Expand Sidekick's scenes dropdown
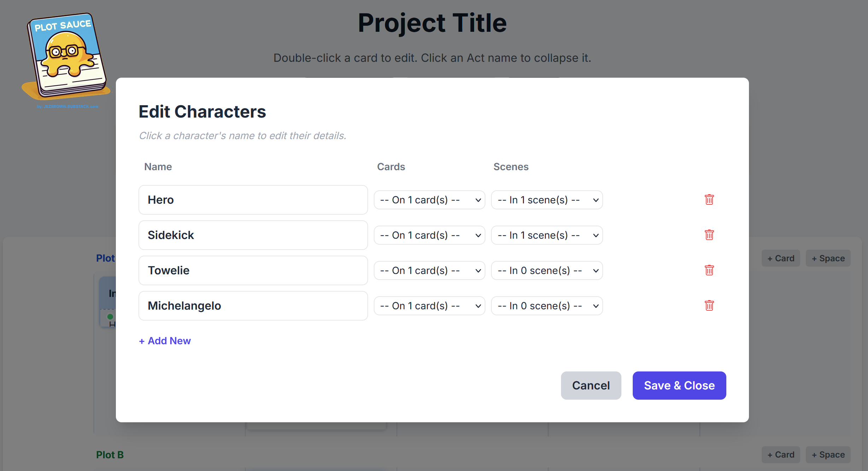This screenshot has height=471, width=868. point(547,235)
